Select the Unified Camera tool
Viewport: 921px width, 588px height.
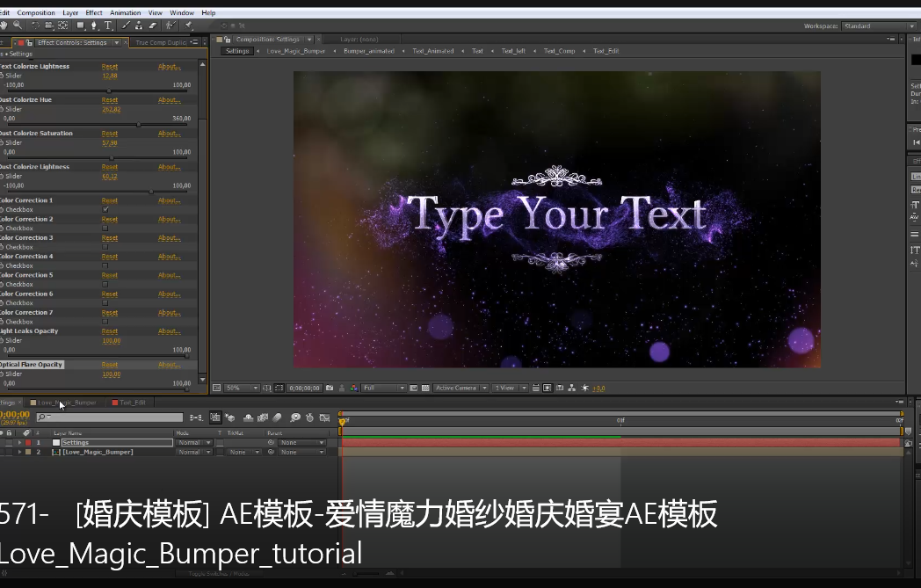[49, 25]
